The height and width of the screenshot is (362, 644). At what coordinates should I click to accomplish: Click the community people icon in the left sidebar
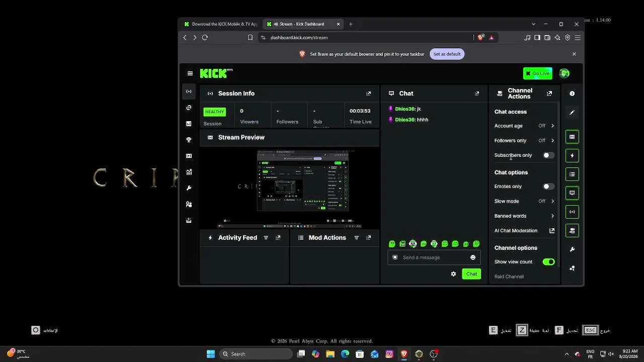189,204
